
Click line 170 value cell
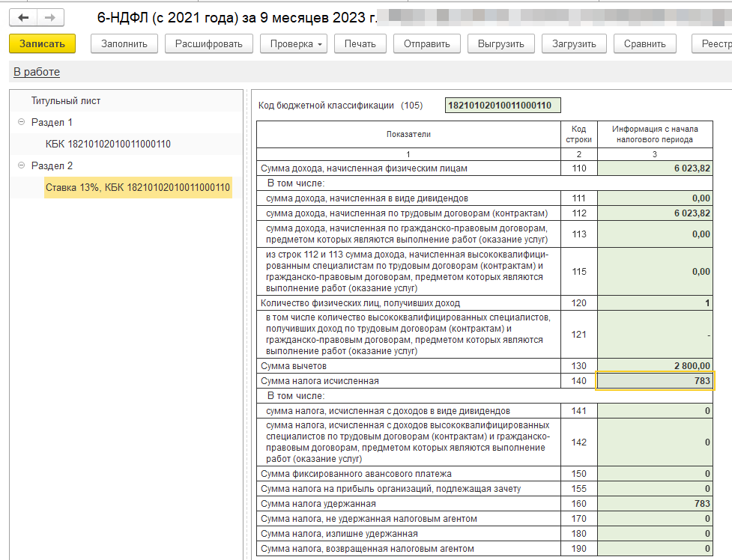click(x=655, y=519)
